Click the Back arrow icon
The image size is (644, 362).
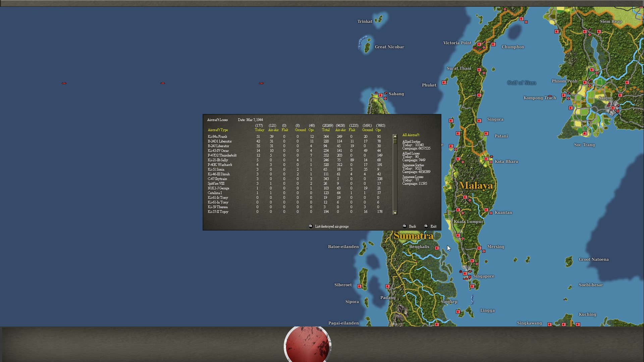(x=405, y=226)
